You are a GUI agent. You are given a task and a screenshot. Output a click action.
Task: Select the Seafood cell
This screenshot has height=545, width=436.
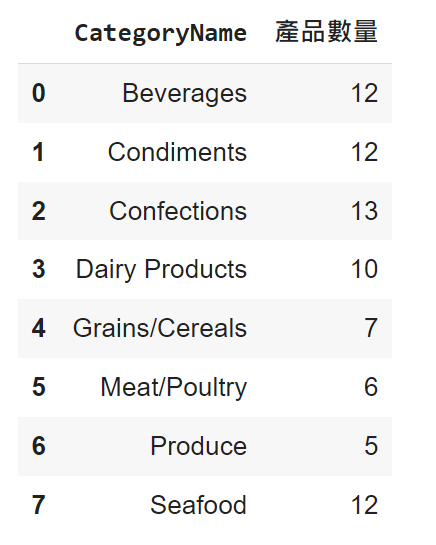(198, 505)
